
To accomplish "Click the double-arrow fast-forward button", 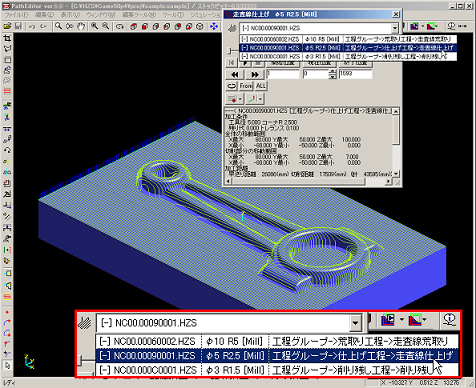I will [x=255, y=74].
